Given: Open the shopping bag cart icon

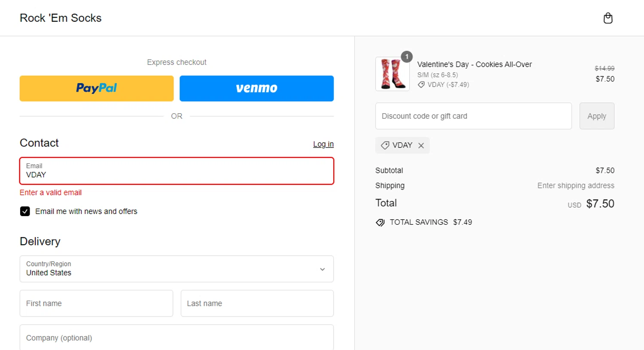Looking at the screenshot, I should pyautogui.click(x=608, y=18).
